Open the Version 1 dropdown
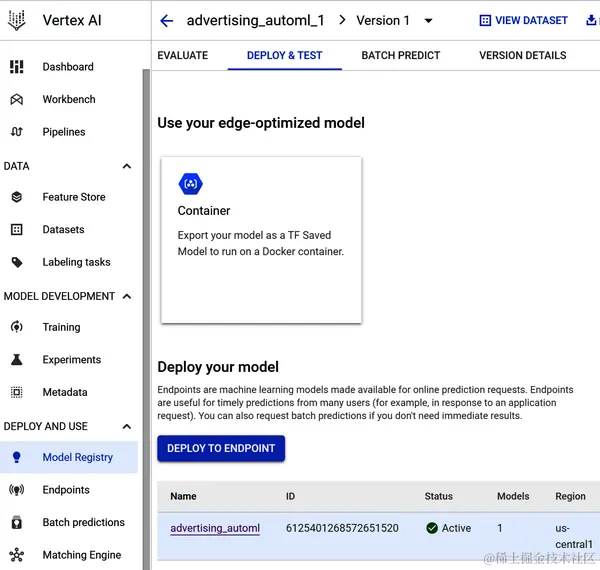600x570 pixels. pos(429,21)
